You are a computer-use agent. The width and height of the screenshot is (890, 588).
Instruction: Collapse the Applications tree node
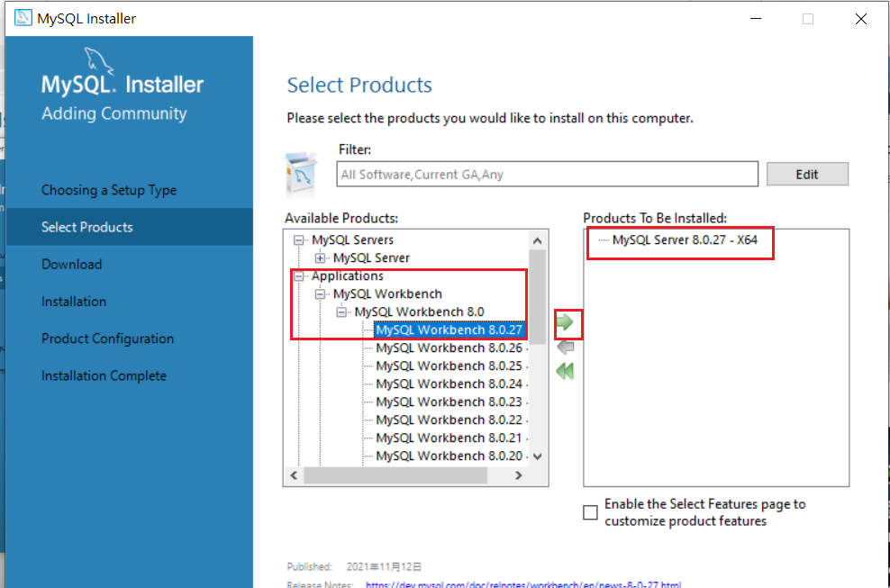point(298,276)
